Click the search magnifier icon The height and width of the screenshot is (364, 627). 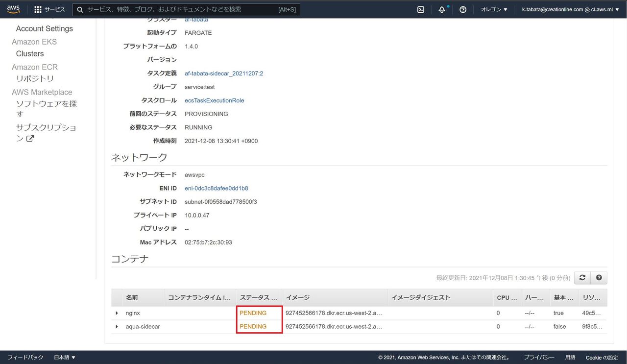[80, 9]
